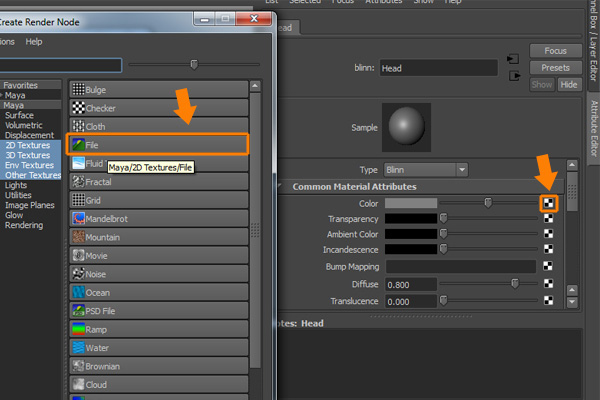Select the Fluid Texture 2D icon
The height and width of the screenshot is (400, 600).
[78, 163]
